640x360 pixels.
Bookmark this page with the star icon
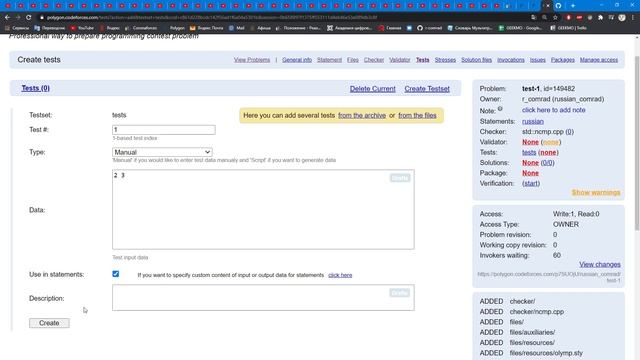pyautogui.click(x=555, y=18)
